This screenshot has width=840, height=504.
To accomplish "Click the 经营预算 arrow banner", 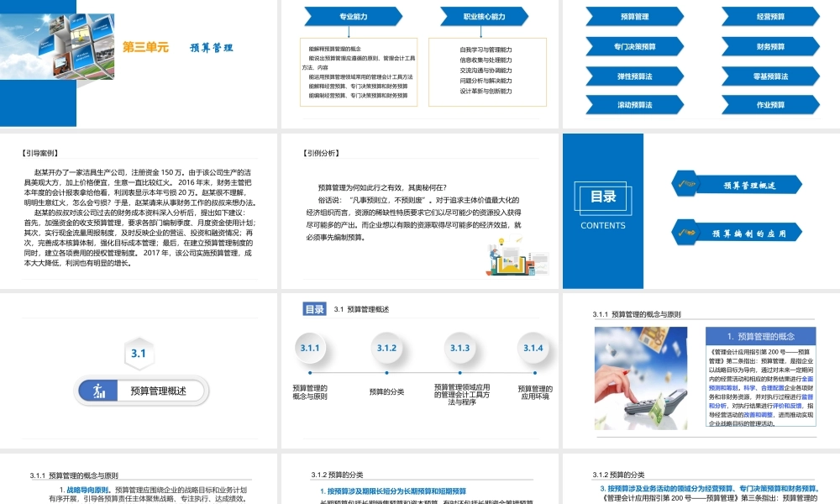I will tap(769, 15).
